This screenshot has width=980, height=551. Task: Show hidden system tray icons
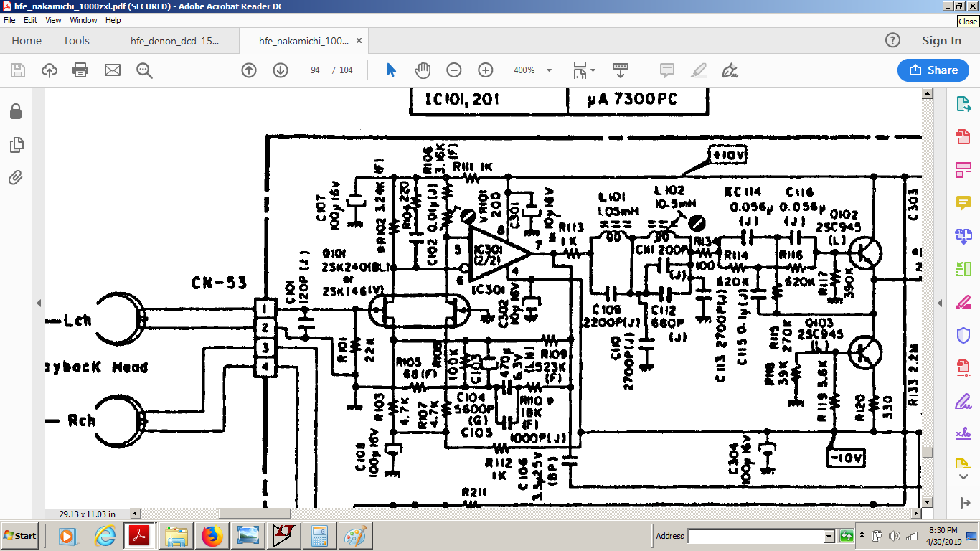pyautogui.click(x=861, y=536)
